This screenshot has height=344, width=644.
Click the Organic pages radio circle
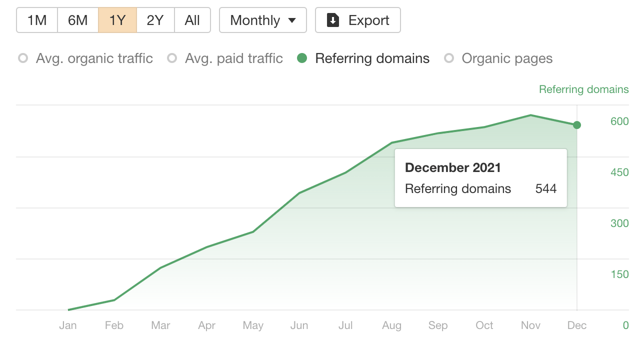point(448,58)
